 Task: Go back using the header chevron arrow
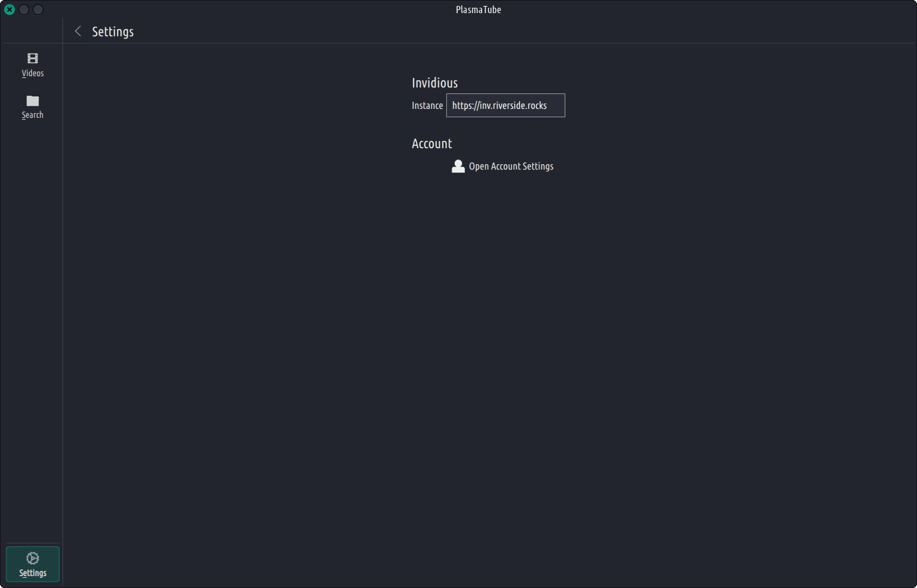coord(78,32)
